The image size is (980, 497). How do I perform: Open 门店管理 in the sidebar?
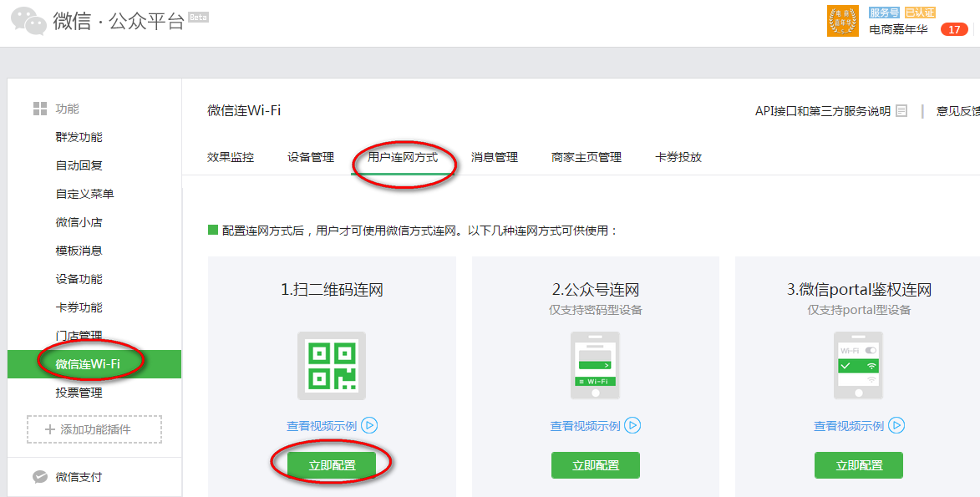pos(79,336)
